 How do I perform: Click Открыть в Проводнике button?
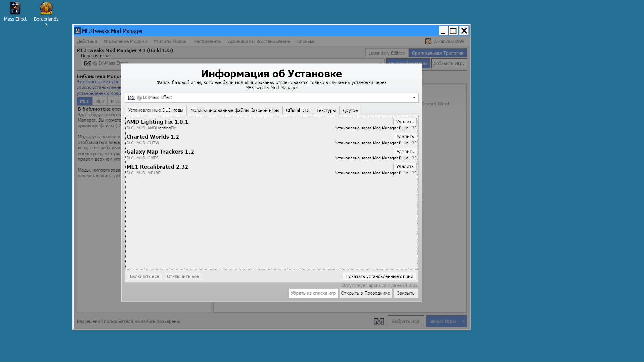tap(365, 293)
